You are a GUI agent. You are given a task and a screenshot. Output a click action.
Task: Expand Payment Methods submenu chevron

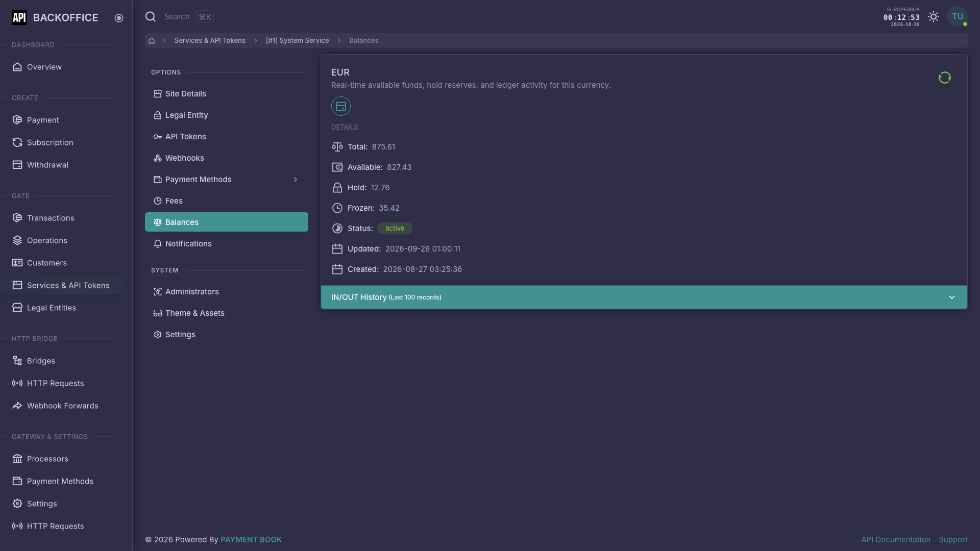[296, 180]
